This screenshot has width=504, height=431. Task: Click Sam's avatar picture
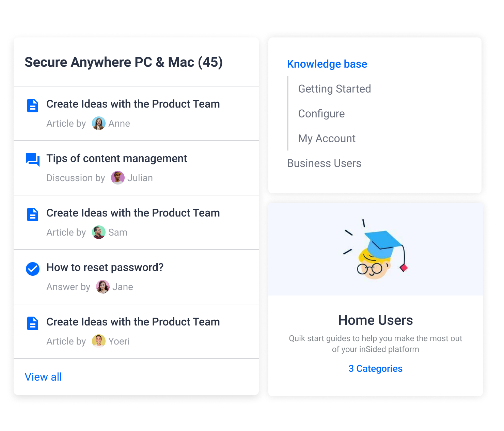pos(99,232)
